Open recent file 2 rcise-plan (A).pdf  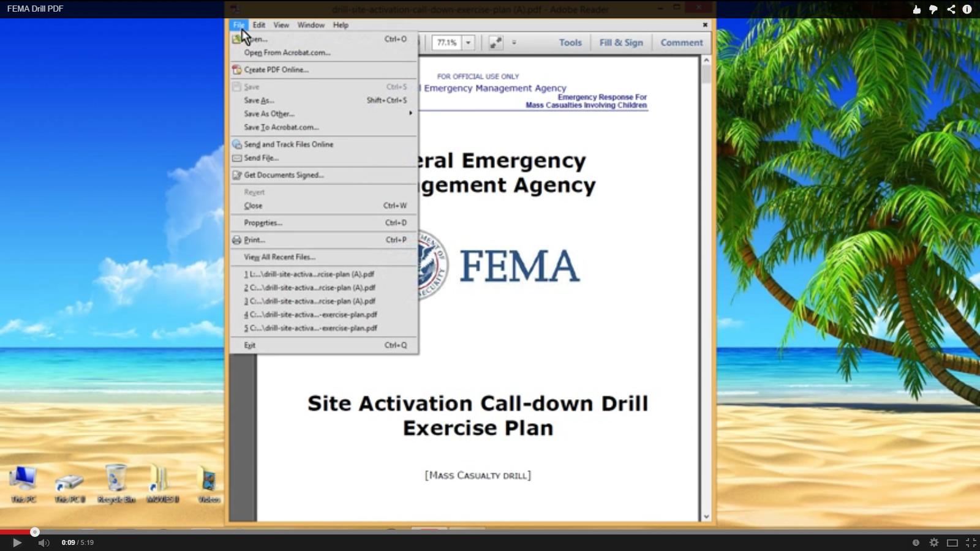coord(323,288)
